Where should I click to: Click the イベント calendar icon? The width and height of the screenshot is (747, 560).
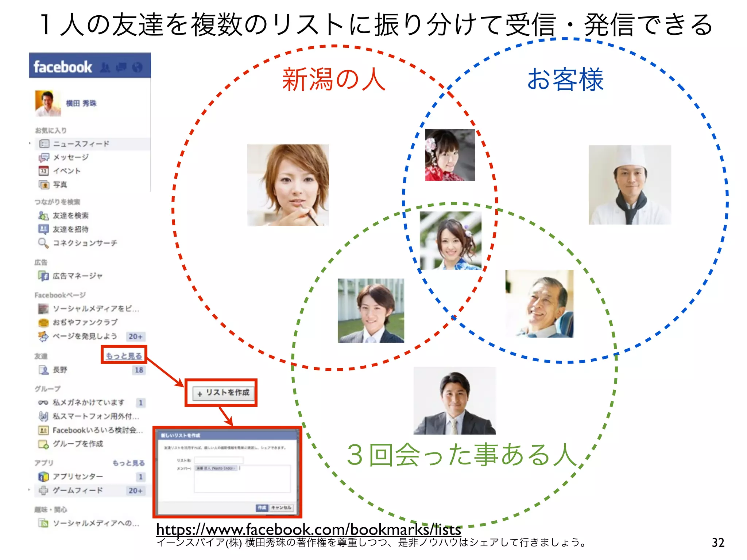(x=43, y=171)
